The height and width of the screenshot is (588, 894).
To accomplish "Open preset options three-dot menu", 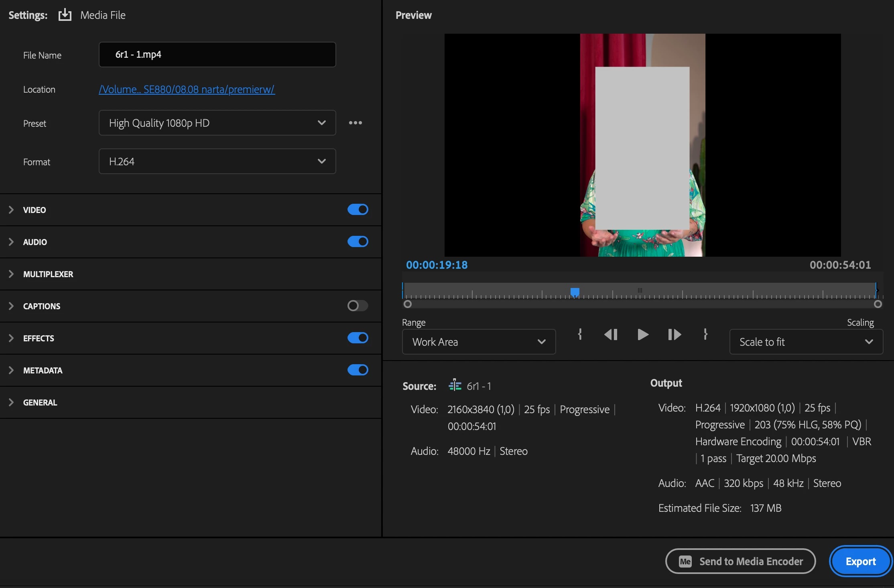I will pyautogui.click(x=355, y=123).
